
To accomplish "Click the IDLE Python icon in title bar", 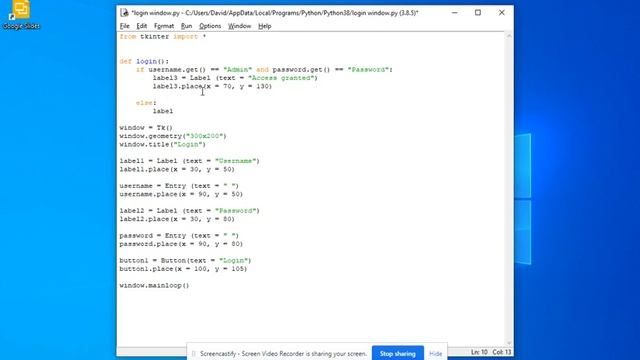I will [x=124, y=13].
